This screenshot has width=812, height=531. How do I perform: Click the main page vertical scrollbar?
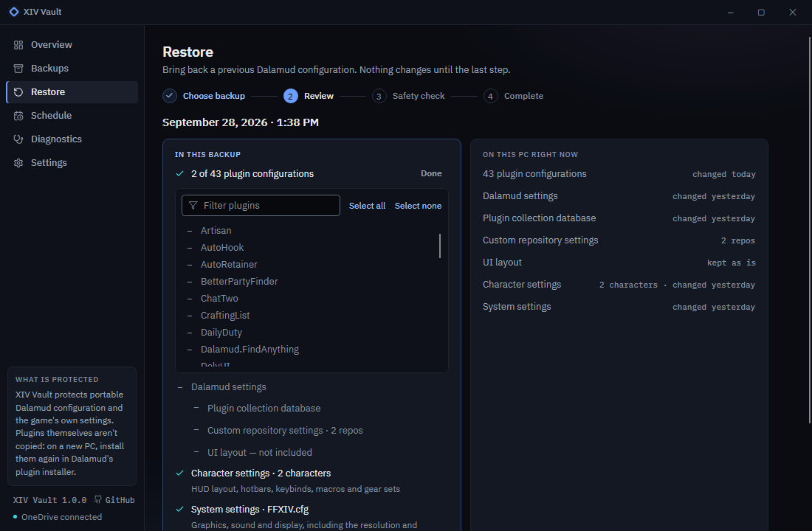tap(809, 230)
